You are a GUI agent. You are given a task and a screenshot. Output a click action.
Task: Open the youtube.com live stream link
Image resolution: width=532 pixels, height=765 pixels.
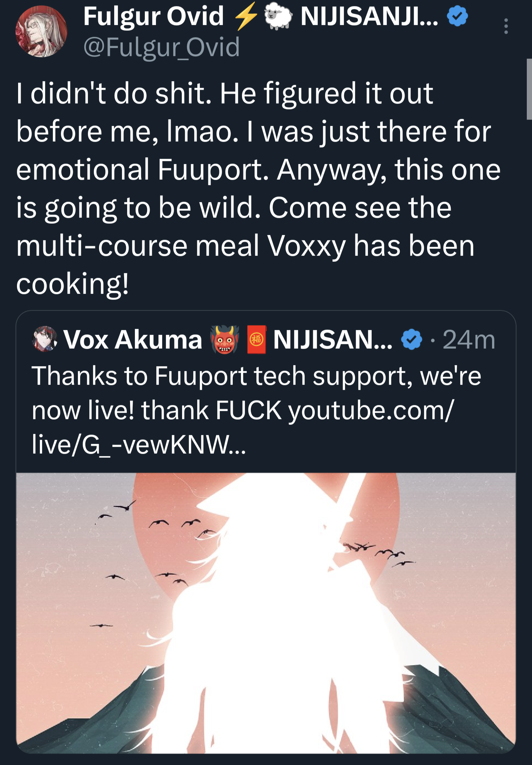point(369,410)
